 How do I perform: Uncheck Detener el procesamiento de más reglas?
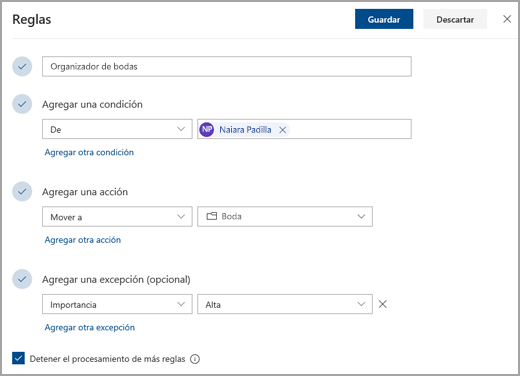pyautogui.click(x=18, y=358)
